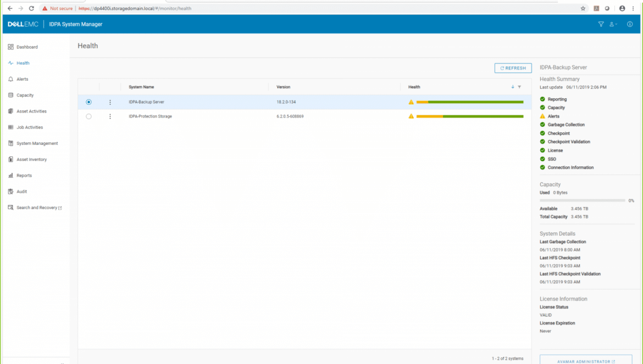Click the Version column header

[x=284, y=87]
